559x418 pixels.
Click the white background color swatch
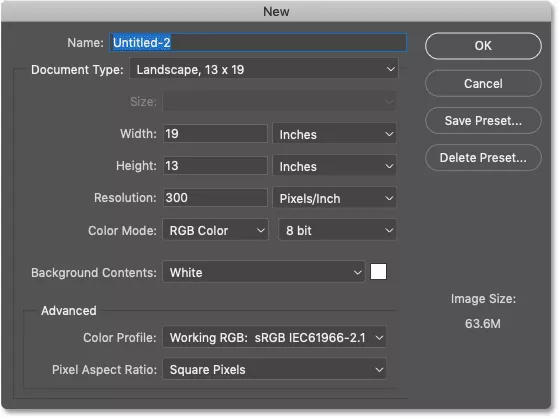pos(378,272)
